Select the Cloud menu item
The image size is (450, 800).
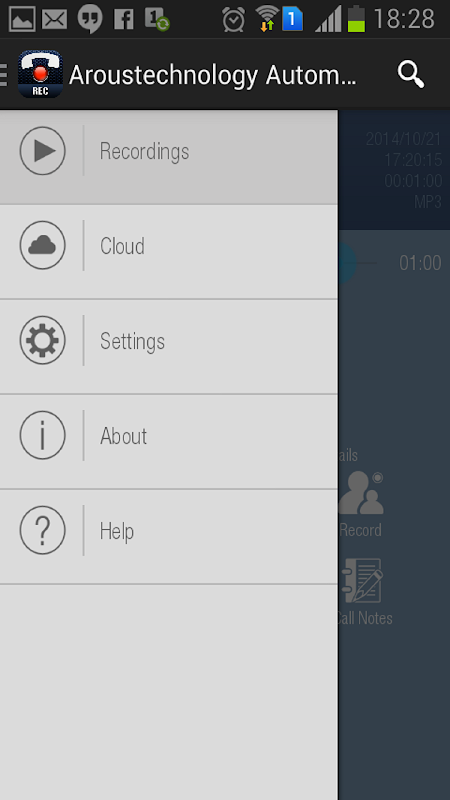tap(168, 252)
